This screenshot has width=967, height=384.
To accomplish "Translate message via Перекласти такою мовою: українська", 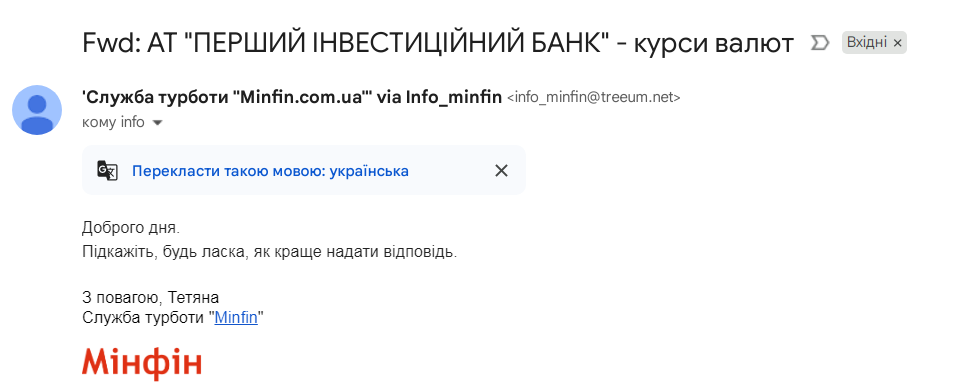I will click(x=270, y=171).
